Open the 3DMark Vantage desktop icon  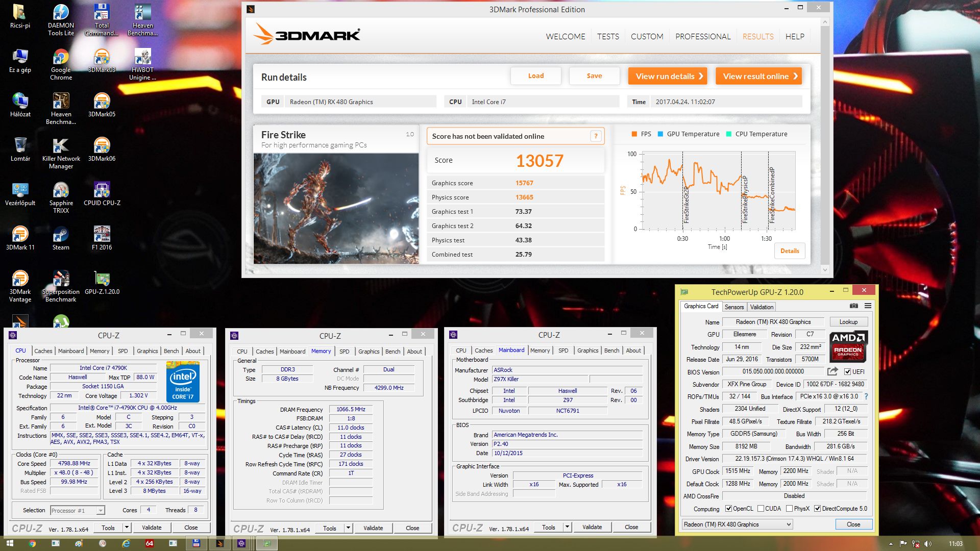click(20, 287)
